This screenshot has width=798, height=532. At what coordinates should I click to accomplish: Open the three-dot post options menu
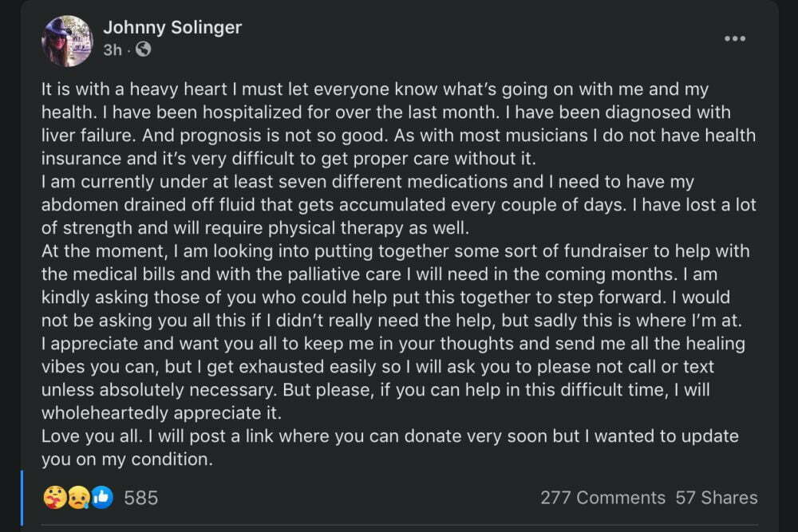pos(735,38)
